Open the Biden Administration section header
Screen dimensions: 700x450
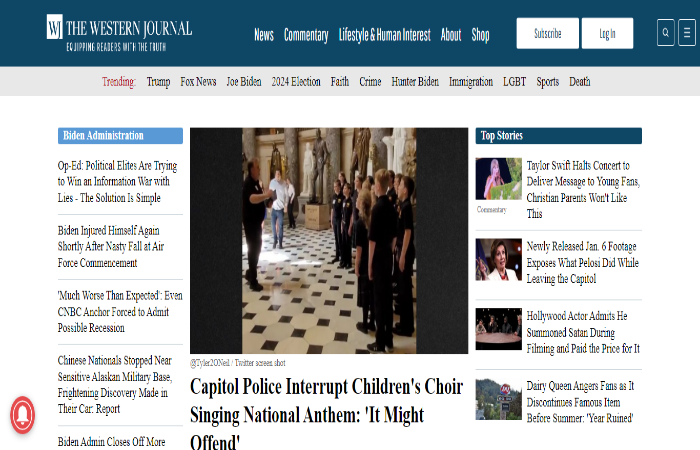(x=120, y=136)
